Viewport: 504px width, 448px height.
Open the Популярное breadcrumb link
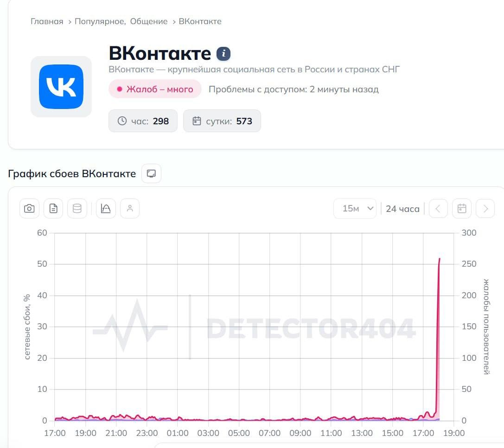tap(100, 21)
